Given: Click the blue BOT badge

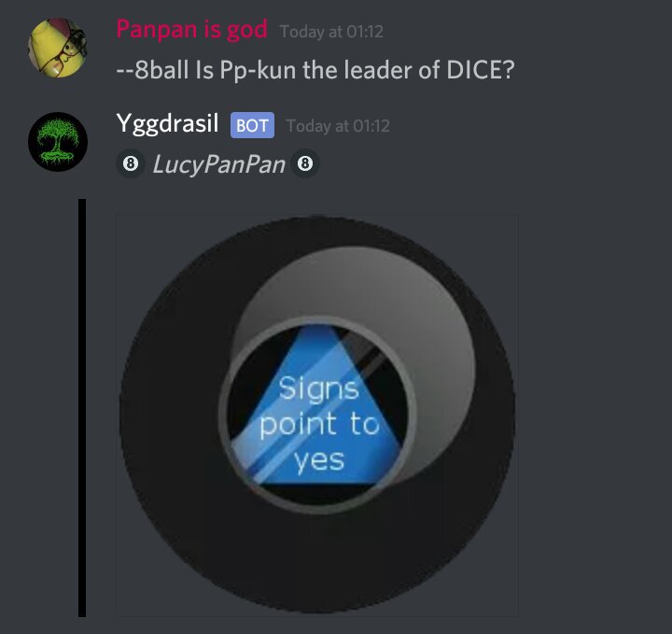Looking at the screenshot, I should pyautogui.click(x=252, y=125).
